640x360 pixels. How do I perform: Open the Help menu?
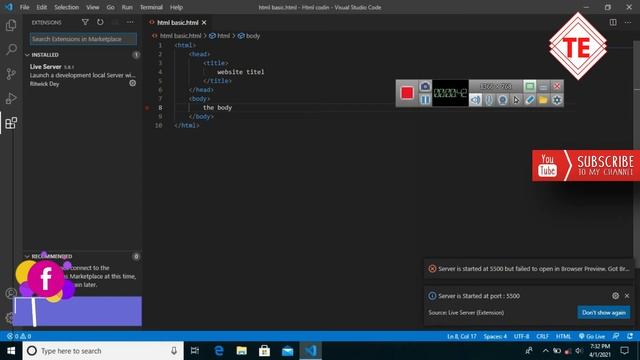coord(176,7)
